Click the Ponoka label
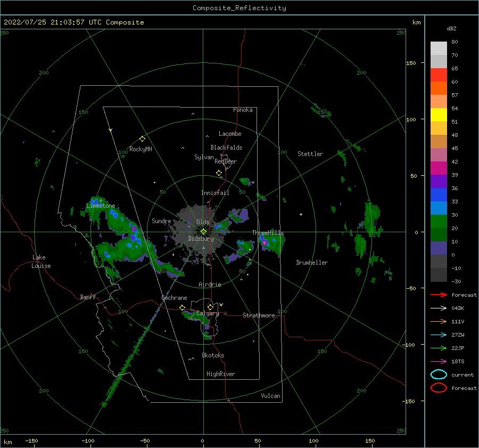The height and width of the screenshot is (448, 479). [243, 110]
